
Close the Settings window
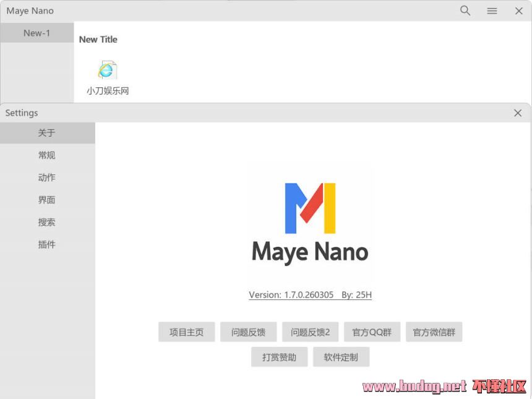pos(517,113)
